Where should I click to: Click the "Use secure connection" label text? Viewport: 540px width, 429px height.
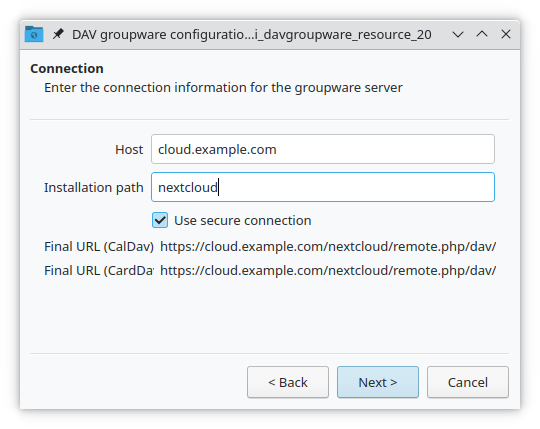pos(242,221)
